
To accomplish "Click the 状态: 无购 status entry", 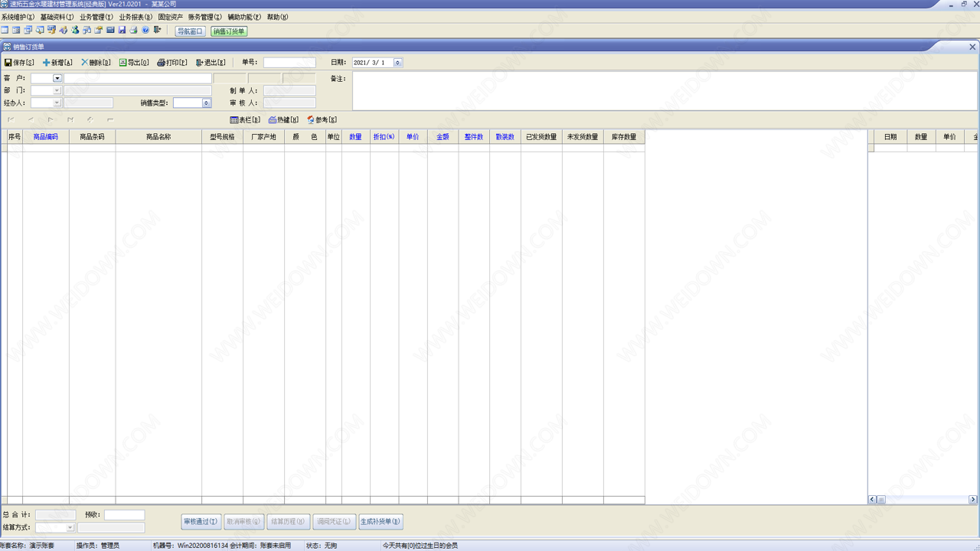I will (322, 546).
